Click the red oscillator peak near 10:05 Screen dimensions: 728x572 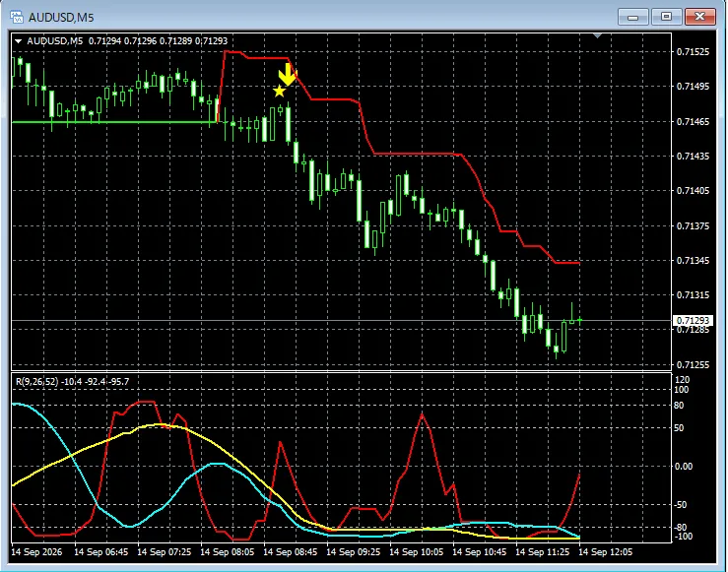coord(422,414)
